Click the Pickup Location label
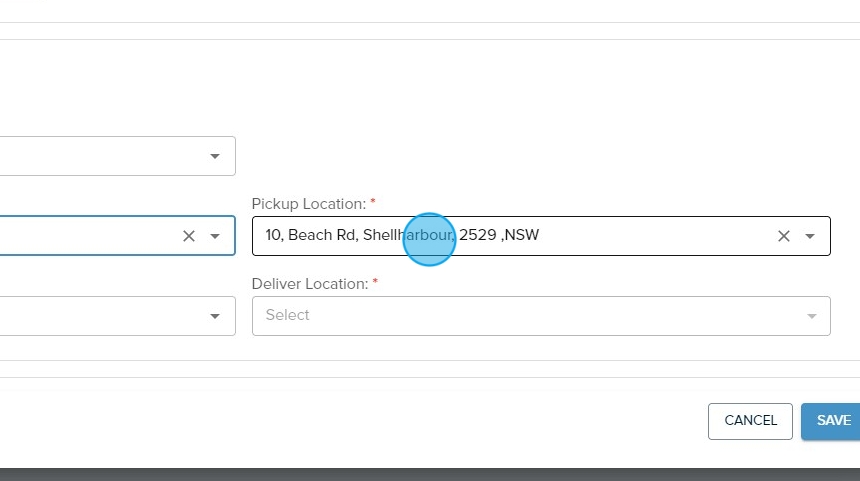The height and width of the screenshot is (481, 860). (308, 204)
